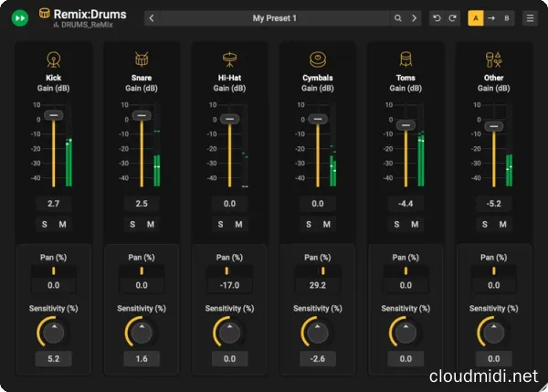Viewport: 548px width, 392px height.
Task: Open the My Preset 1 preset list
Action: pos(274,18)
